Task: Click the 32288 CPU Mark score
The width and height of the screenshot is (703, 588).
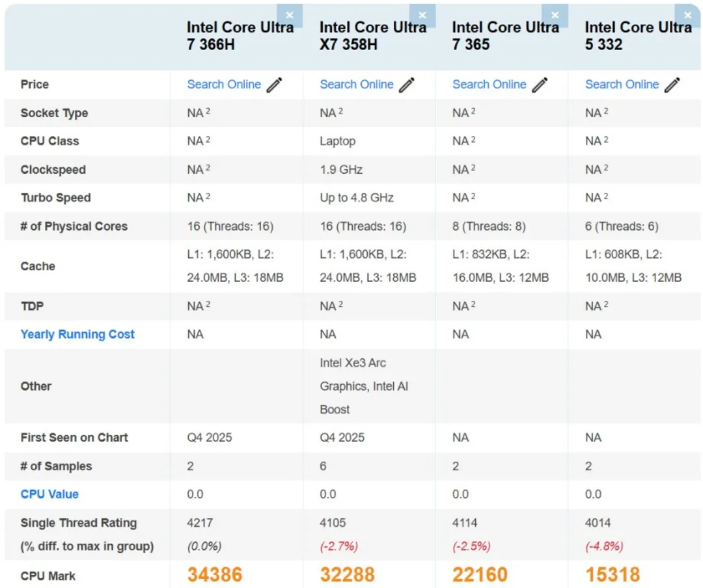Action: pos(348,575)
